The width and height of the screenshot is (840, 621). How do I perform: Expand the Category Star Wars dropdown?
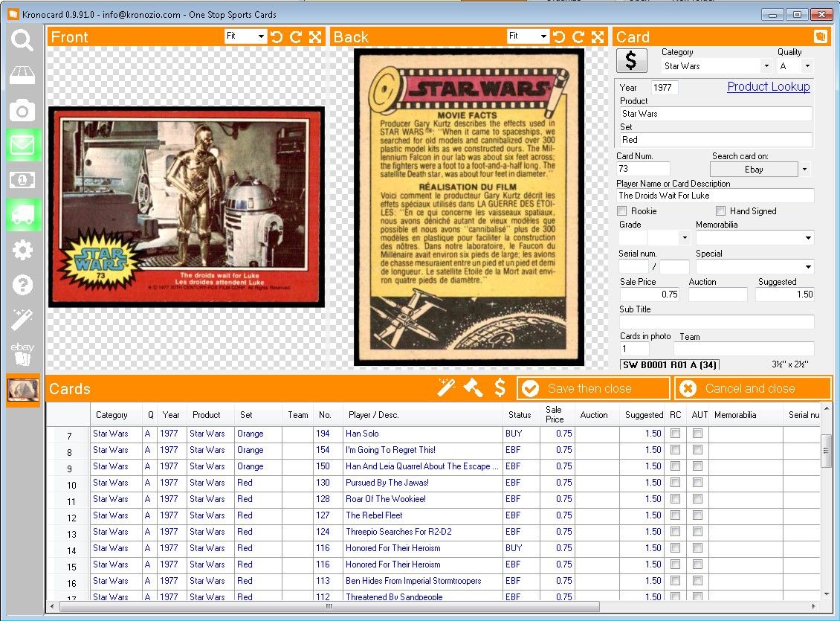pyautogui.click(x=766, y=66)
